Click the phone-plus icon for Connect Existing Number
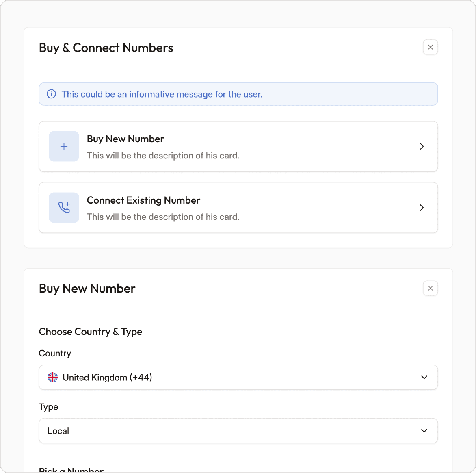The image size is (476, 473). point(64,208)
